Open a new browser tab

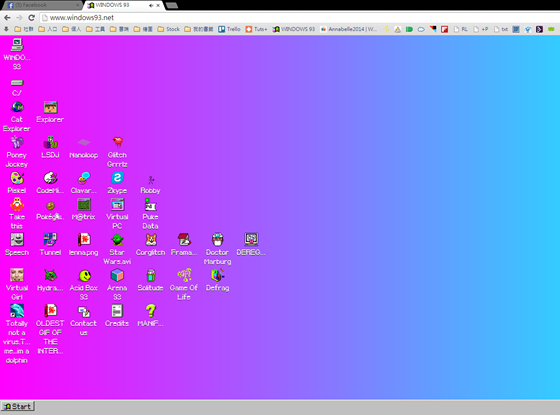172,5
